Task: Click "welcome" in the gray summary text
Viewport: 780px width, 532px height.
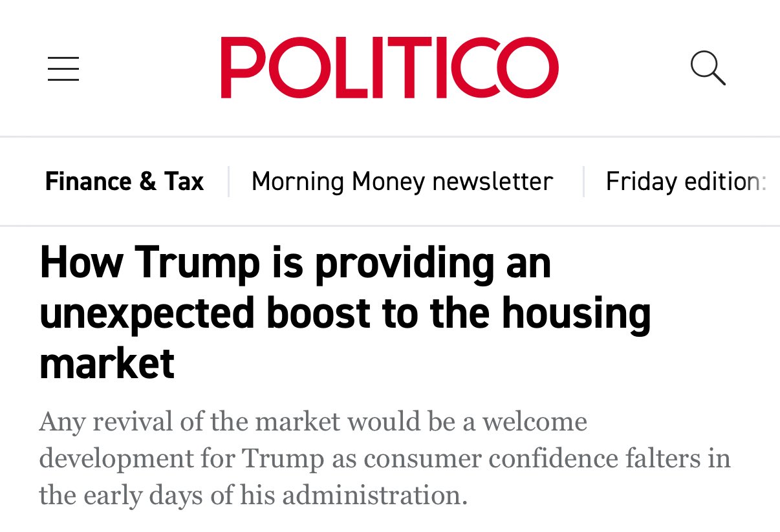Action: point(535,422)
